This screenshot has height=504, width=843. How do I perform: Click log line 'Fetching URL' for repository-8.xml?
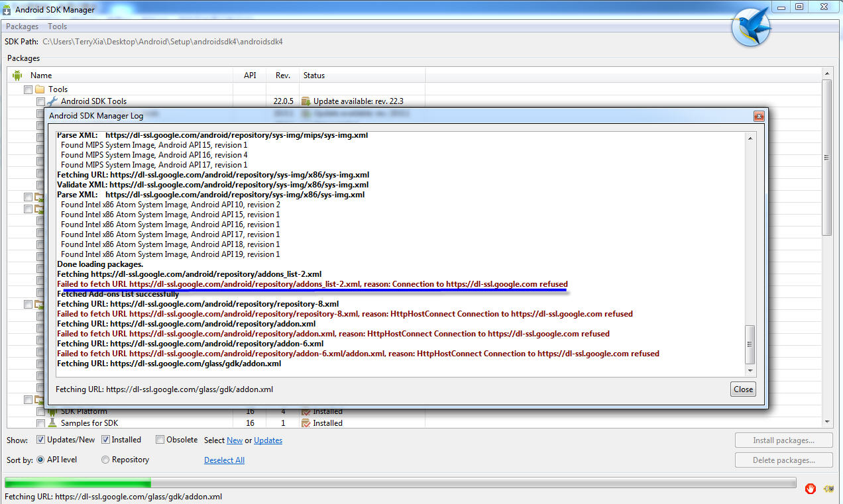[x=197, y=304]
